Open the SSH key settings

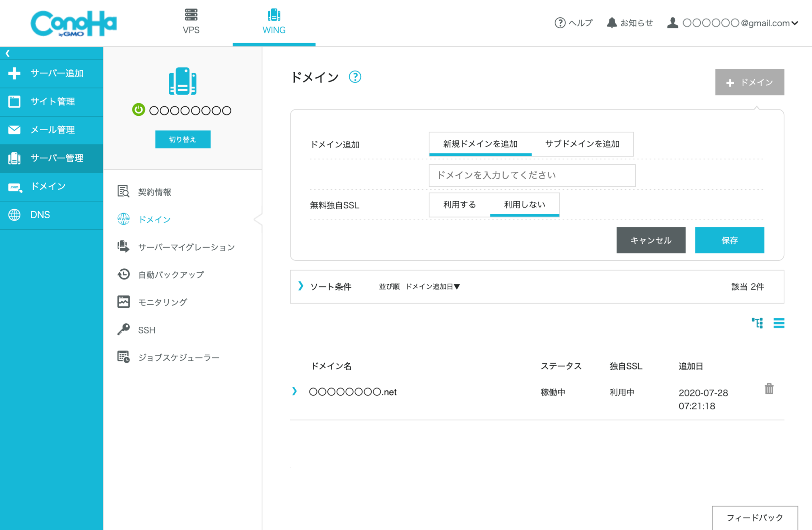click(146, 330)
